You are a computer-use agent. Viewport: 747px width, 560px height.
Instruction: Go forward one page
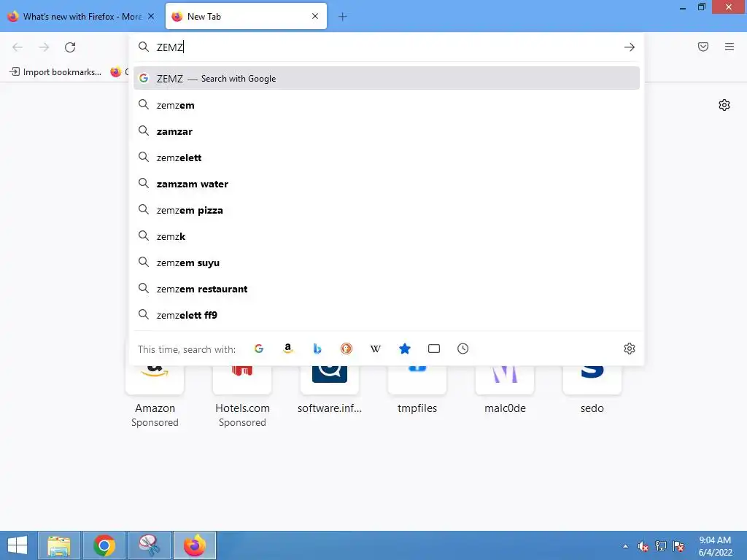click(x=44, y=47)
